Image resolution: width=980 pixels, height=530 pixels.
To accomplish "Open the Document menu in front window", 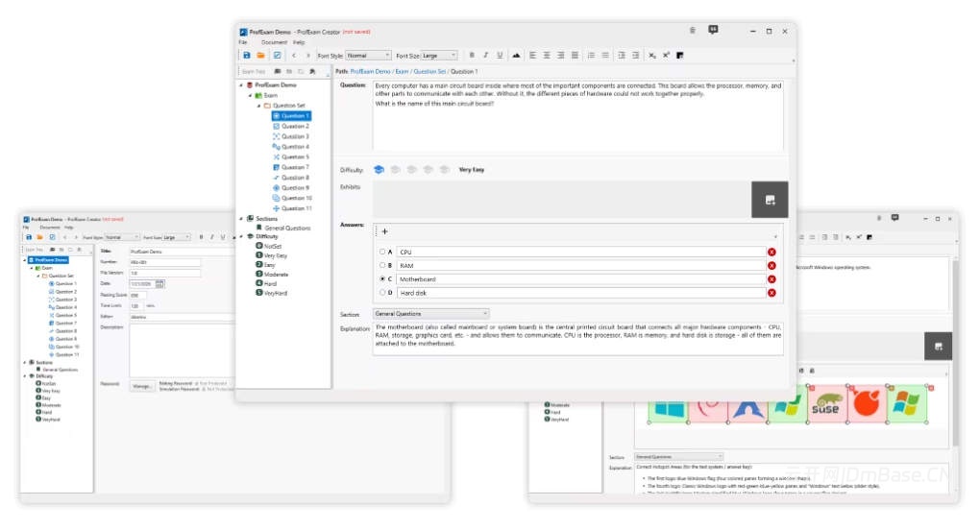I will (275, 42).
